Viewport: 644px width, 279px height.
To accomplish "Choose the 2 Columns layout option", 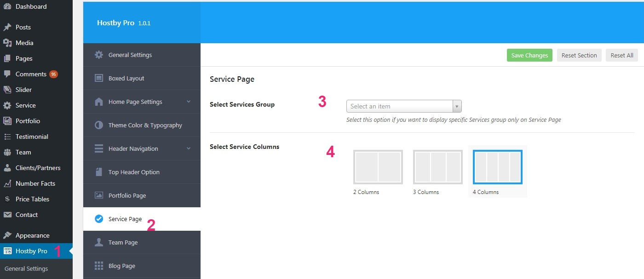I will click(378, 167).
